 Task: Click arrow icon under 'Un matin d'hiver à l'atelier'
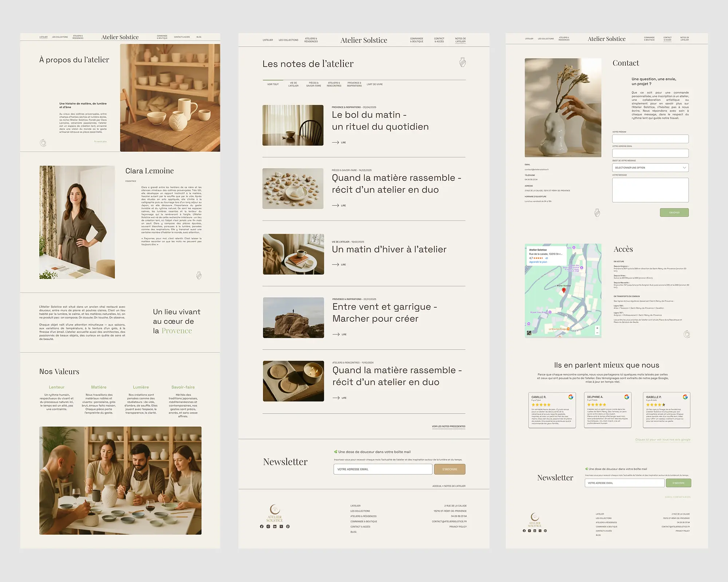point(336,265)
